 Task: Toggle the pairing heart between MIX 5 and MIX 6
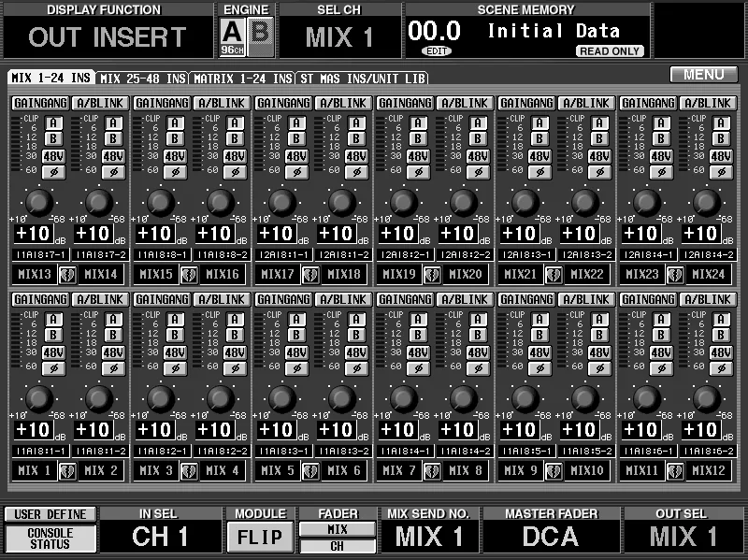tap(310, 471)
